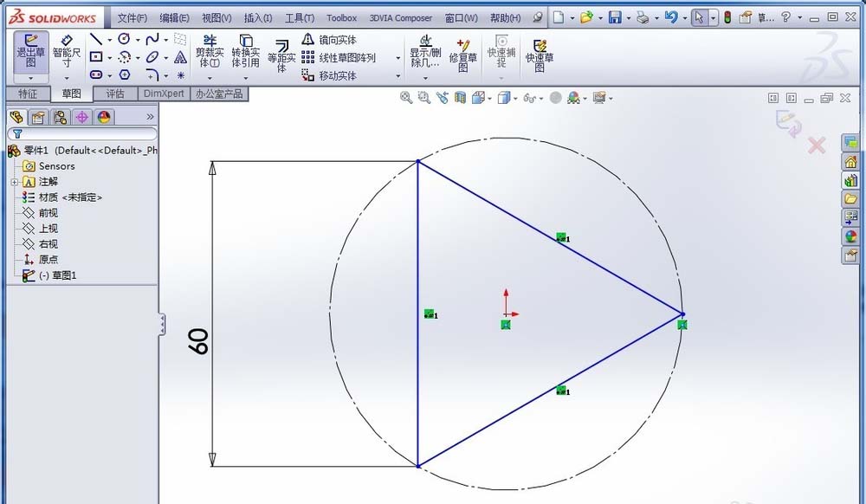The width and height of the screenshot is (866, 504).
Task: Click the zoom to fit magnifier icon
Action: click(406, 97)
